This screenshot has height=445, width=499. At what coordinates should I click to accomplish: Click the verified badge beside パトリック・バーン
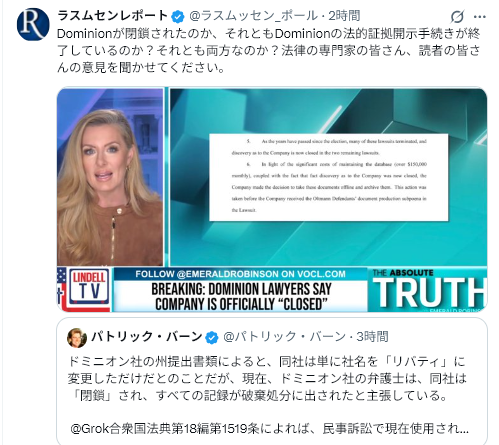212,337
